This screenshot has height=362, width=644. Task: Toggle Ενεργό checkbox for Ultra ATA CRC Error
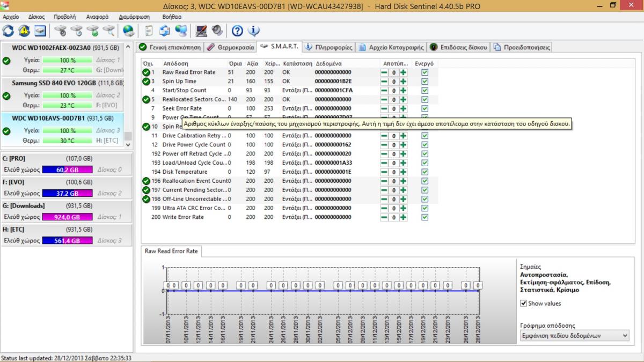point(425,208)
